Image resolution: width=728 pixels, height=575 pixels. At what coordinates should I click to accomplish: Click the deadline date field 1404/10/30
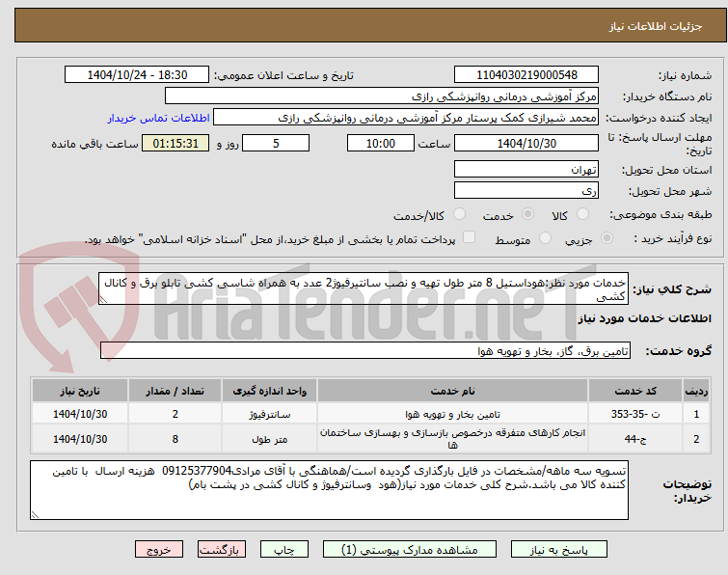click(526, 143)
